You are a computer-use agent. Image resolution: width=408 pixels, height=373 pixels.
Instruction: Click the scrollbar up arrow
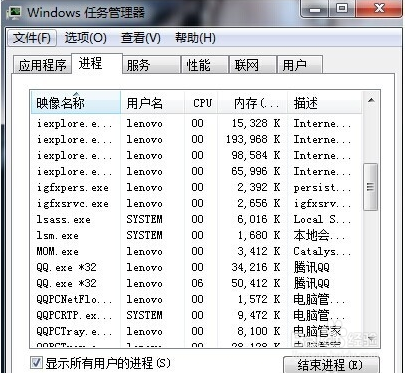click(371, 100)
